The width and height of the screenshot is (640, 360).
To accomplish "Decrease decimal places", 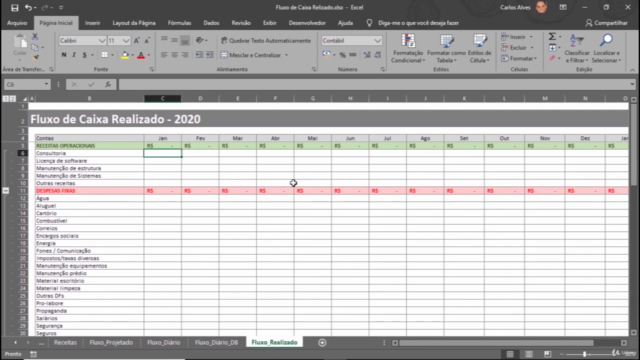I will [378, 55].
